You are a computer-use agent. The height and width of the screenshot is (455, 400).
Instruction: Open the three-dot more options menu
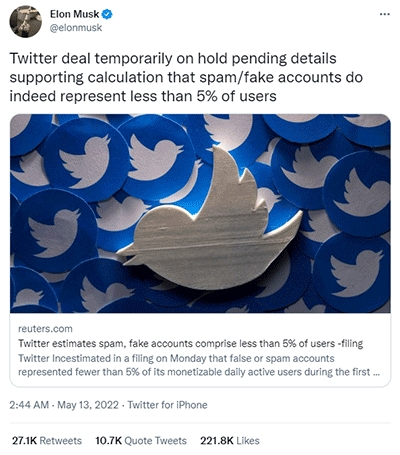pyautogui.click(x=385, y=14)
